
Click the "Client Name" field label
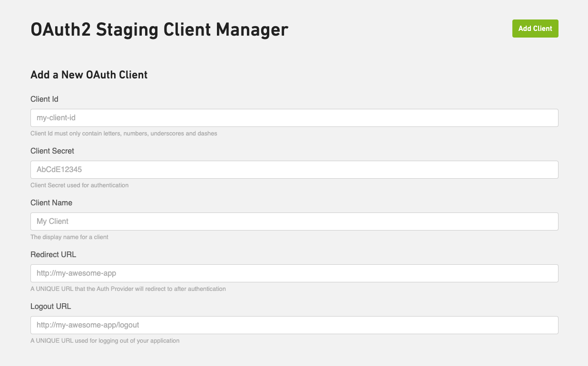point(51,202)
